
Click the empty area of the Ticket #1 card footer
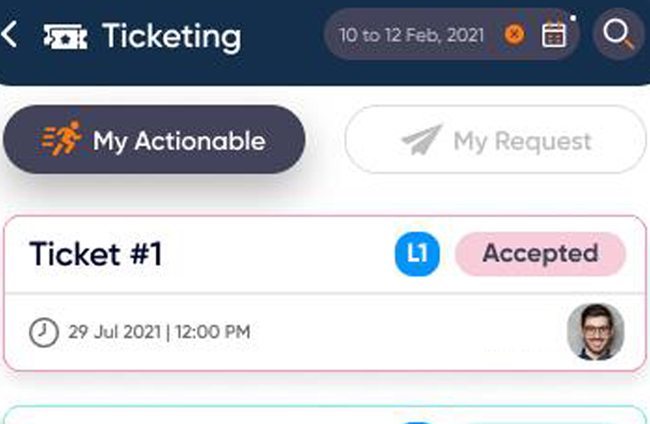[406, 332]
